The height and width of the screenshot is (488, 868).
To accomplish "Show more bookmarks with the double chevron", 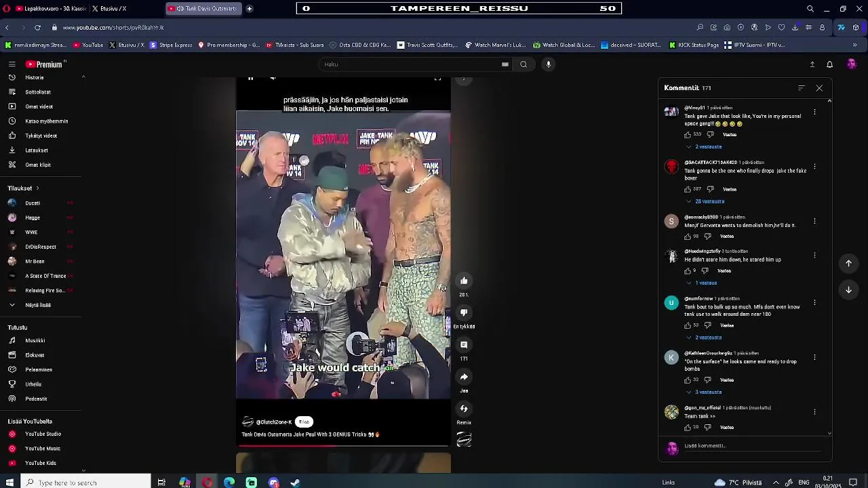I will pos(854,45).
